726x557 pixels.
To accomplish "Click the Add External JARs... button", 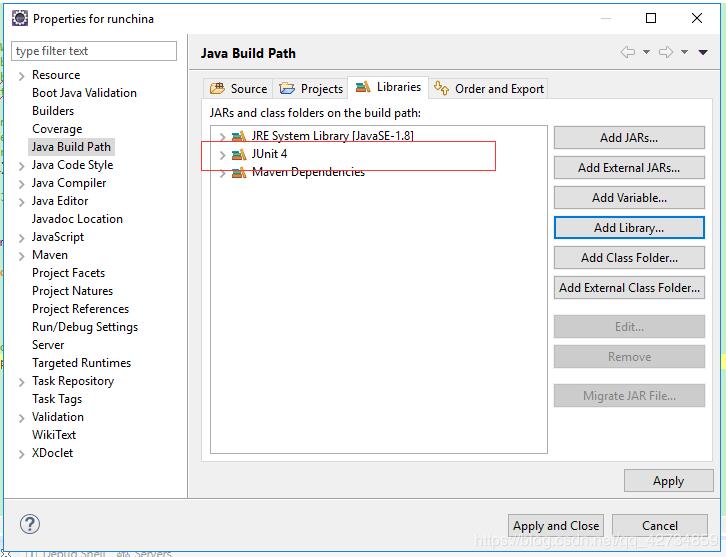I will coord(629,168).
